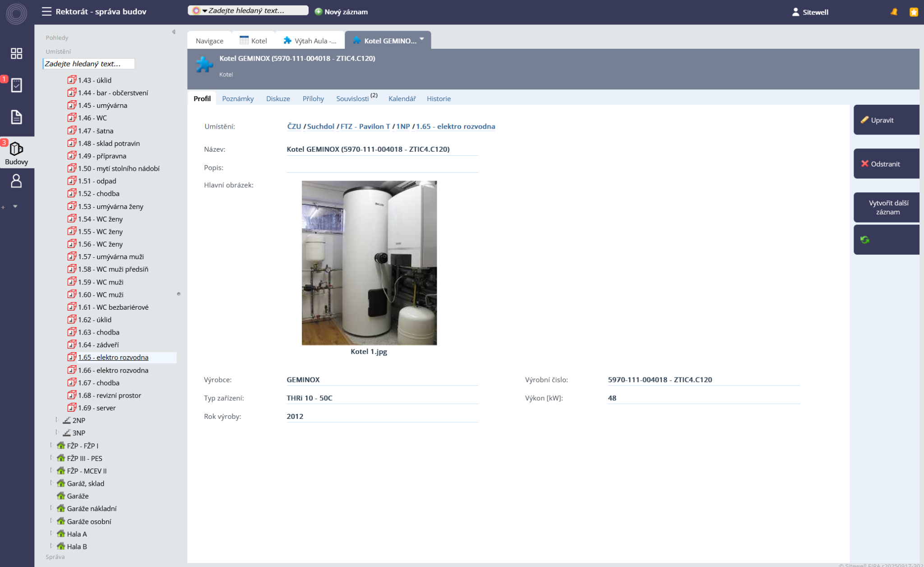
Task: Open the Kotel GEMINO tab dropdown arrow
Action: [x=422, y=39]
